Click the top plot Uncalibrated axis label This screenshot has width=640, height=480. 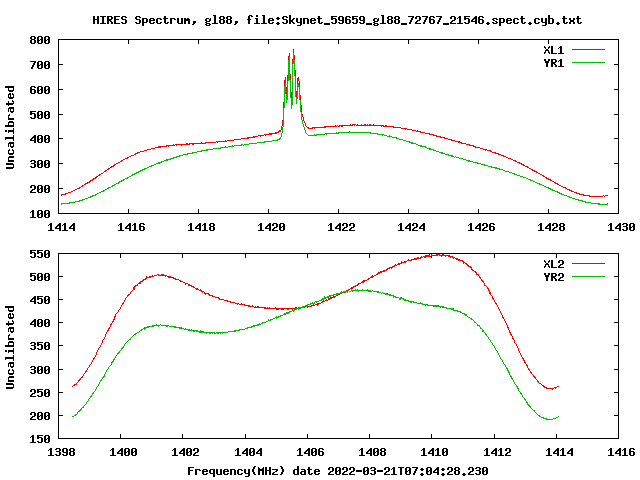coord(10,127)
